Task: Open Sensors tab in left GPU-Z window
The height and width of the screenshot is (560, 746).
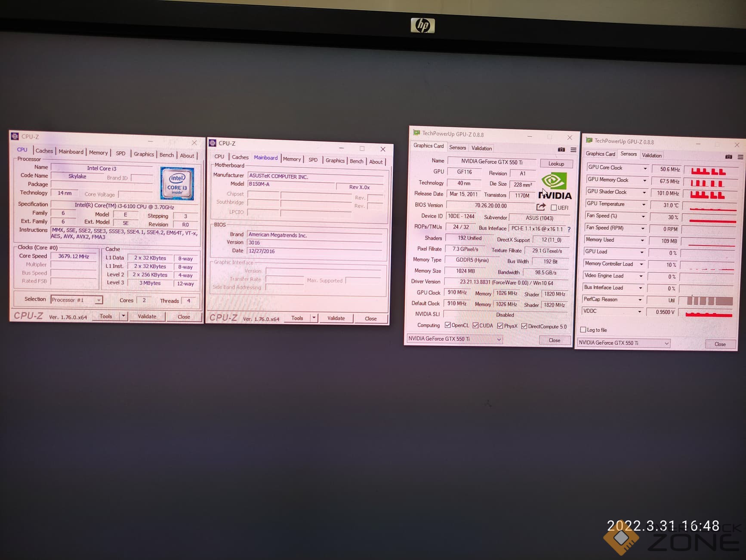Action: point(457,148)
